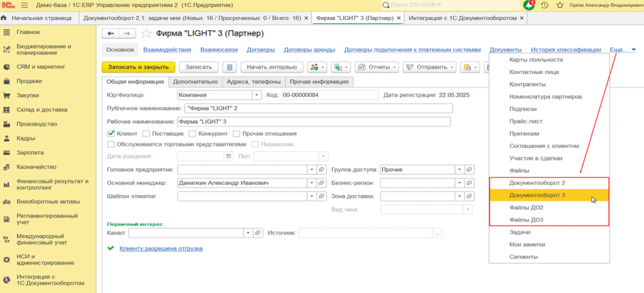Select Документооборот 2 menu entry
644x293 pixels.
coord(549,182)
